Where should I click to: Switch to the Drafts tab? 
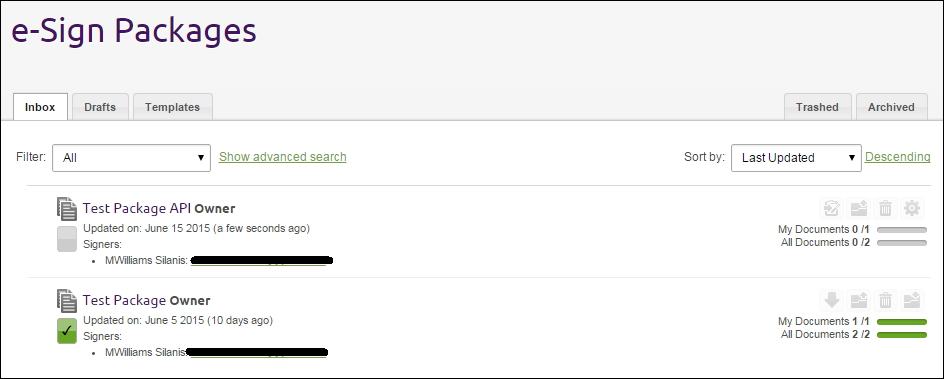100,107
